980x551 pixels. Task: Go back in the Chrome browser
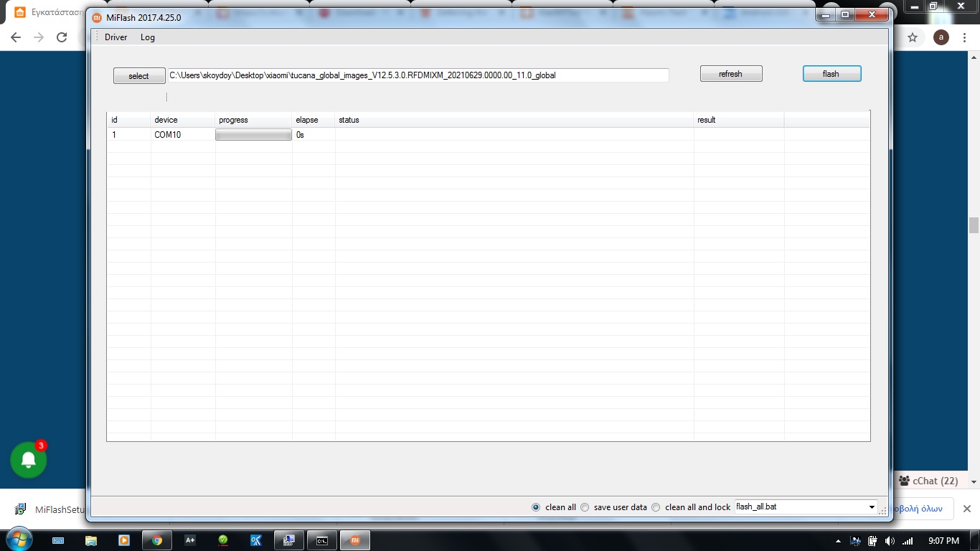[x=16, y=37]
